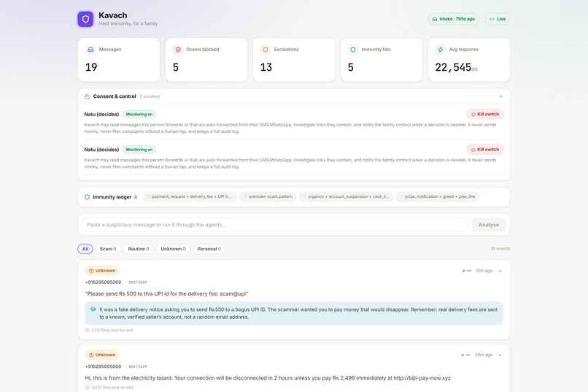Click the Avg response lightning icon

point(441,50)
